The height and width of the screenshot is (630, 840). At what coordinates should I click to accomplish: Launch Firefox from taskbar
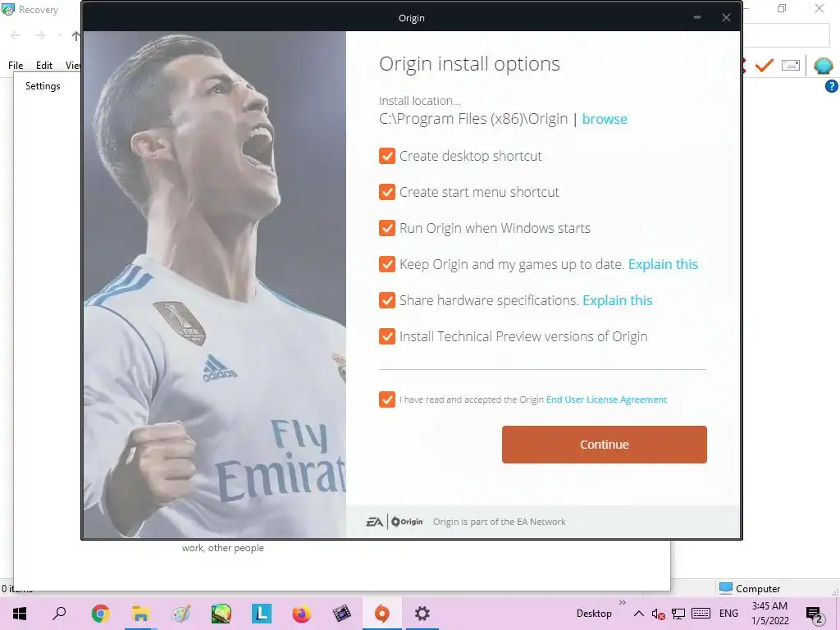(x=302, y=614)
